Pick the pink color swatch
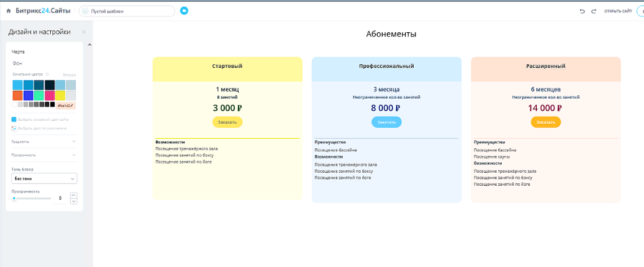Screen dimensions: 644x267 click(x=50, y=96)
